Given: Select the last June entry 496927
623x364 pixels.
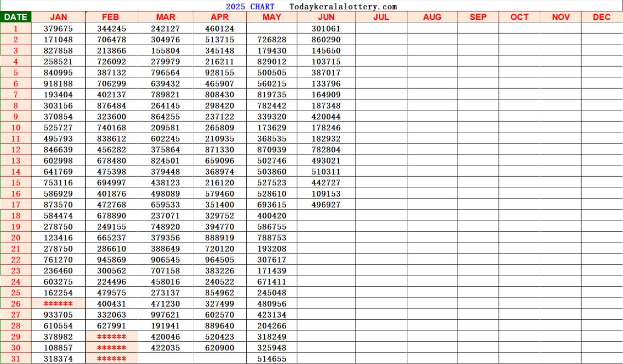Looking at the screenshot, I should coord(326,205).
